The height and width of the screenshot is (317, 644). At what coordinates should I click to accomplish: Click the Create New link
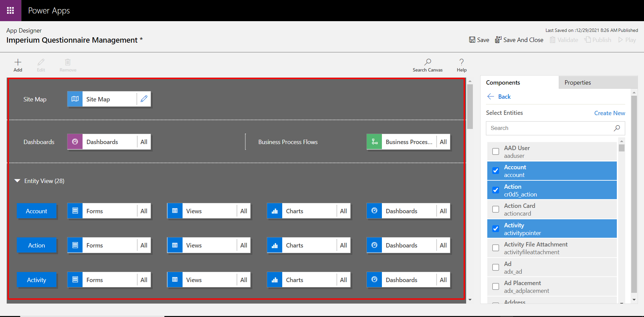click(609, 113)
